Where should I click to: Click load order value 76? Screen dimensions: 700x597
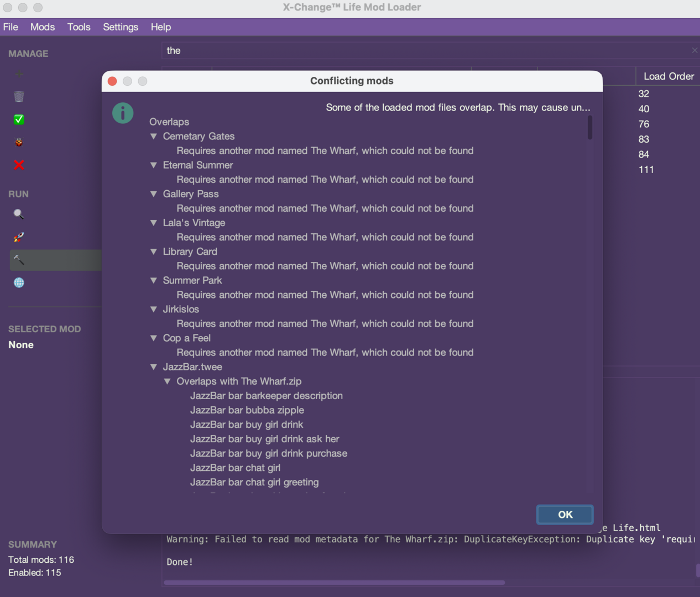[x=644, y=124]
